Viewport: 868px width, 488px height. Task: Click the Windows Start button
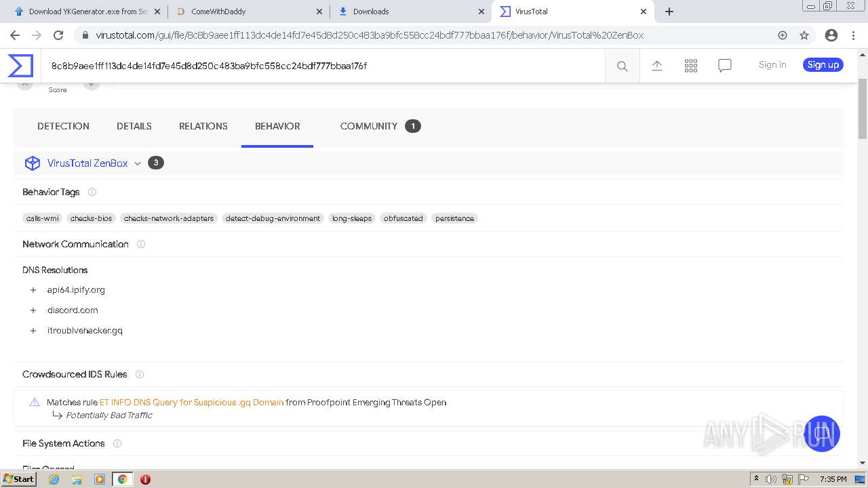click(19, 479)
